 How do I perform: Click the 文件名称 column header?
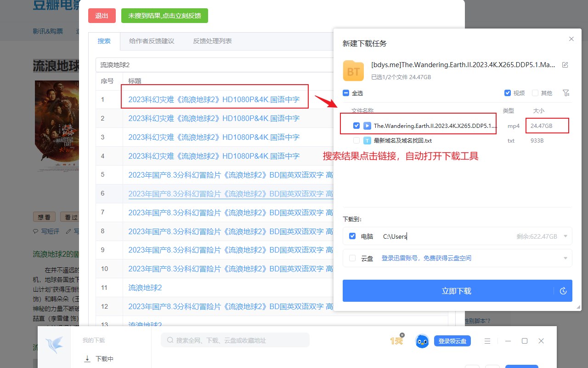tap(362, 111)
